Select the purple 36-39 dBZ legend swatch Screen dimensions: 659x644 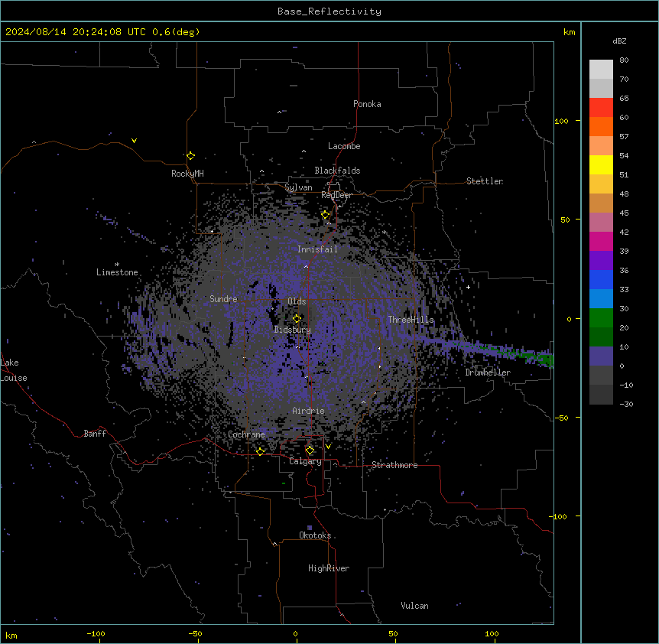(x=601, y=261)
